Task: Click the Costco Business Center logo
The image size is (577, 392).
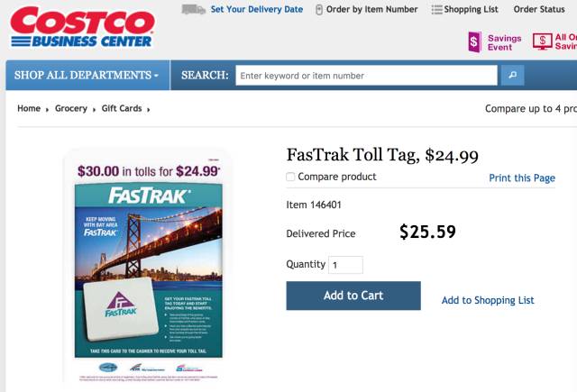Action: coord(81,27)
